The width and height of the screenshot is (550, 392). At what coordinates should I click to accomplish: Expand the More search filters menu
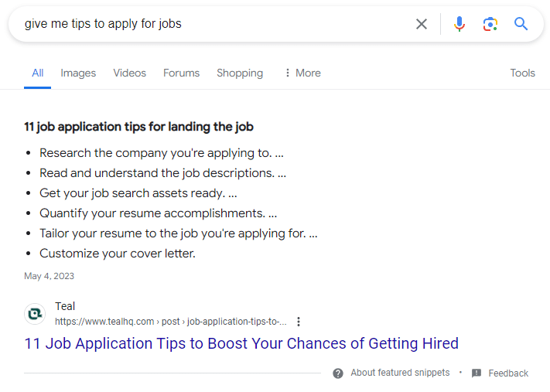(x=302, y=73)
